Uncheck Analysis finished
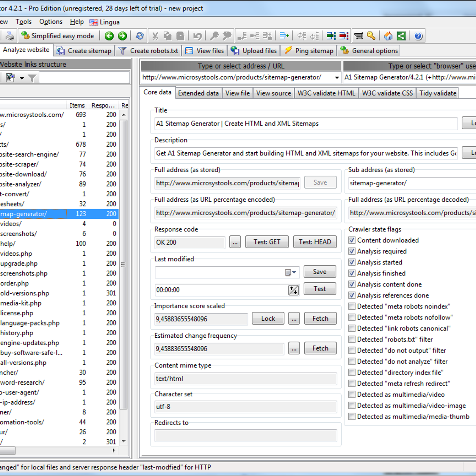The image size is (476, 476). click(352, 273)
